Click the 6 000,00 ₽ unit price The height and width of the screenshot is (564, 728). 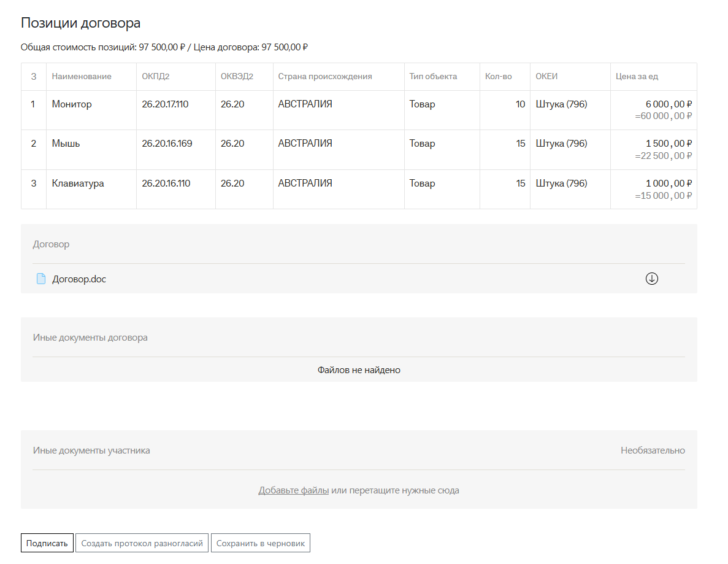click(x=669, y=104)
